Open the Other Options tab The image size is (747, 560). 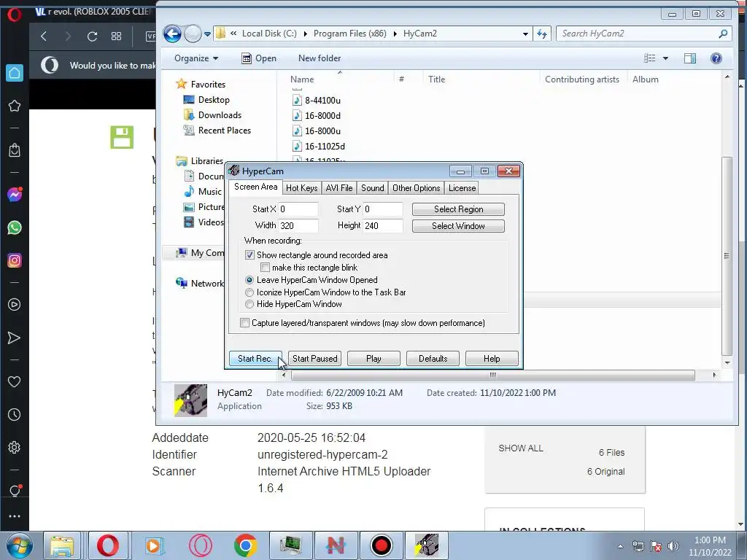pos(417,188)
